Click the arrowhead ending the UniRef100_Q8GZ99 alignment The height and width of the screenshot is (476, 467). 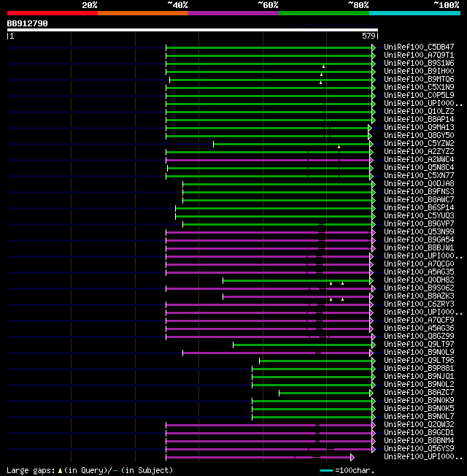tap(374, 337)
